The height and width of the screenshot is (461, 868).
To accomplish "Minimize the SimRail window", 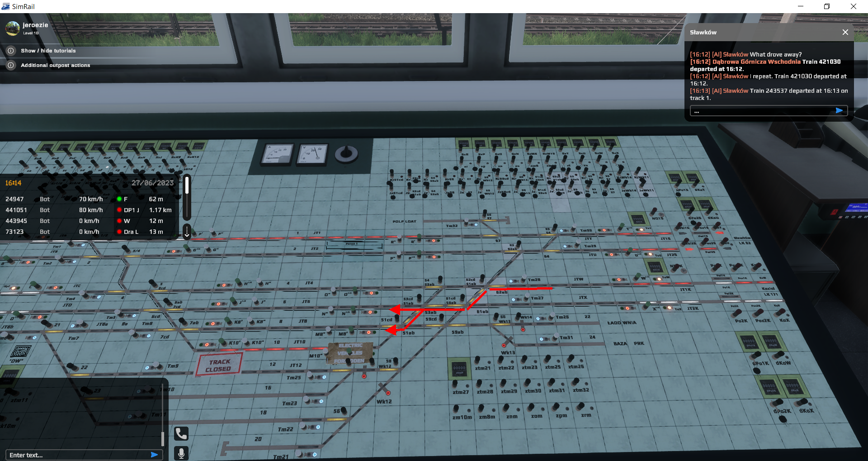I will pyautogui.click(x=801, y=6).
